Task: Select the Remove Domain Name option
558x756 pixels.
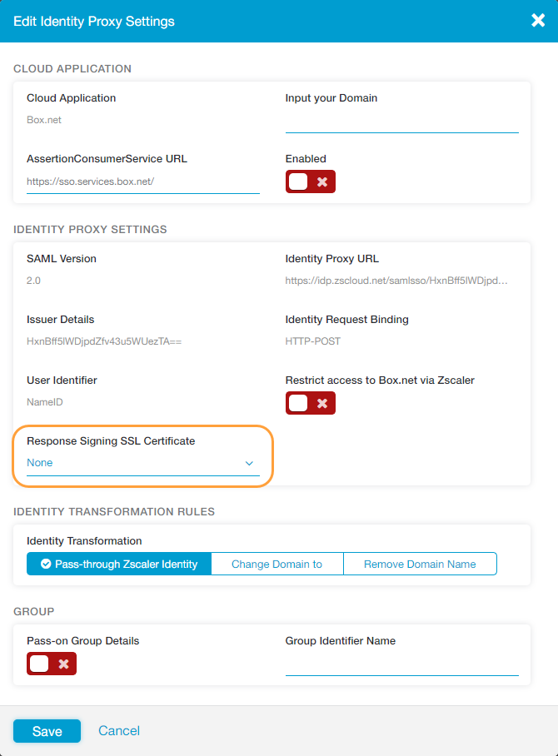Action: point(420,564)
